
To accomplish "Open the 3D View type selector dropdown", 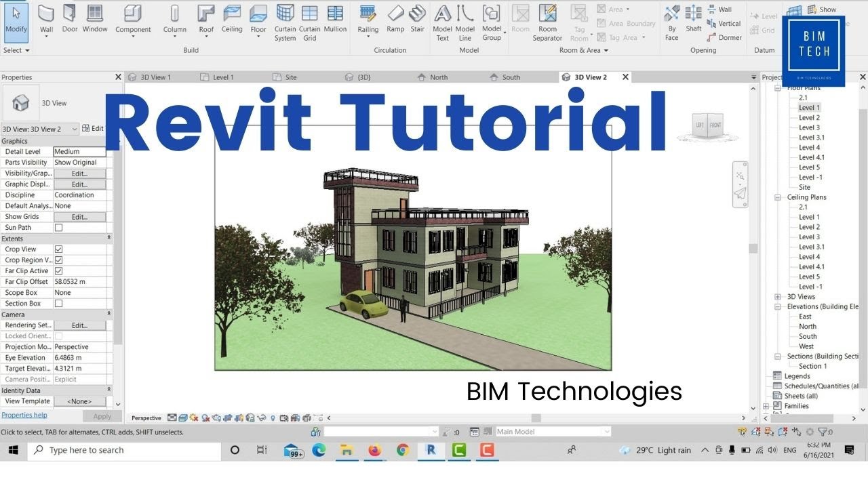I will 40,129.
